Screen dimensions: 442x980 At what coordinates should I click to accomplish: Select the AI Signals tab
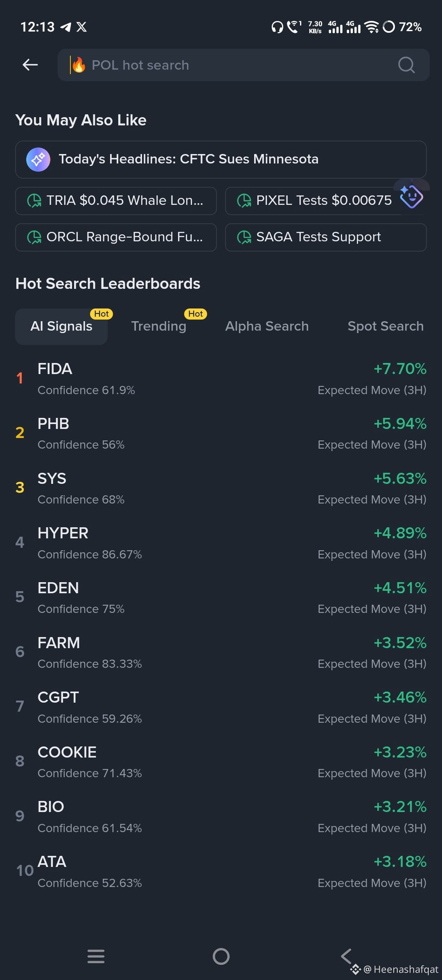click(61, 327)
